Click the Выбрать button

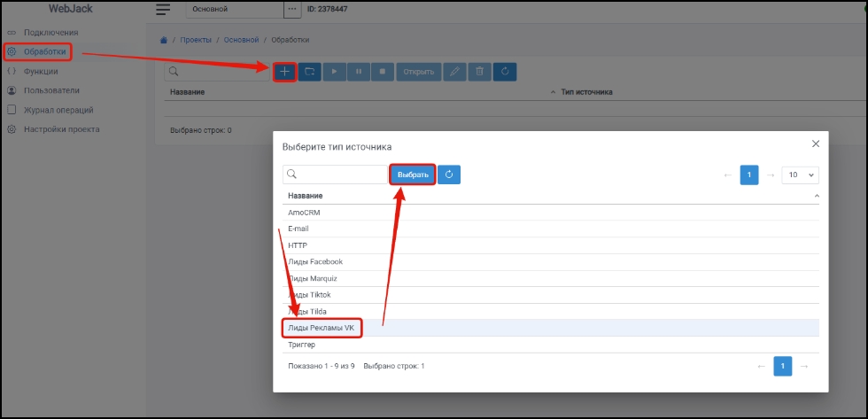(x=413, y=175)
